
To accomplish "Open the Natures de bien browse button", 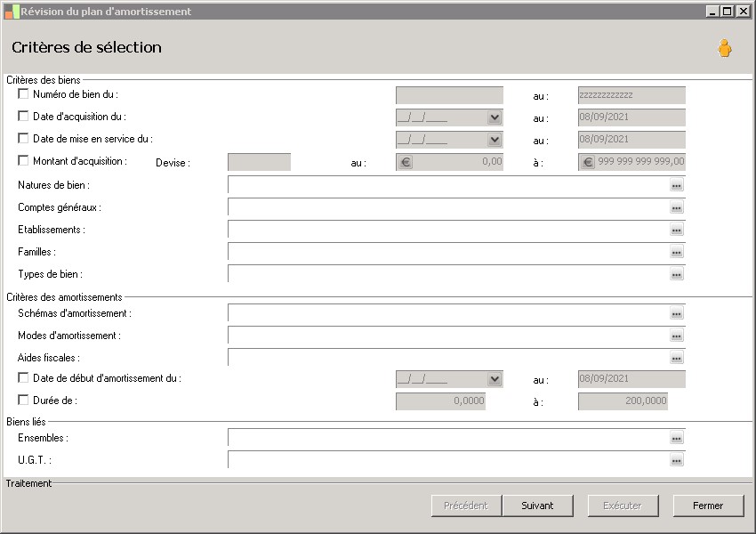I will point(676,185).
